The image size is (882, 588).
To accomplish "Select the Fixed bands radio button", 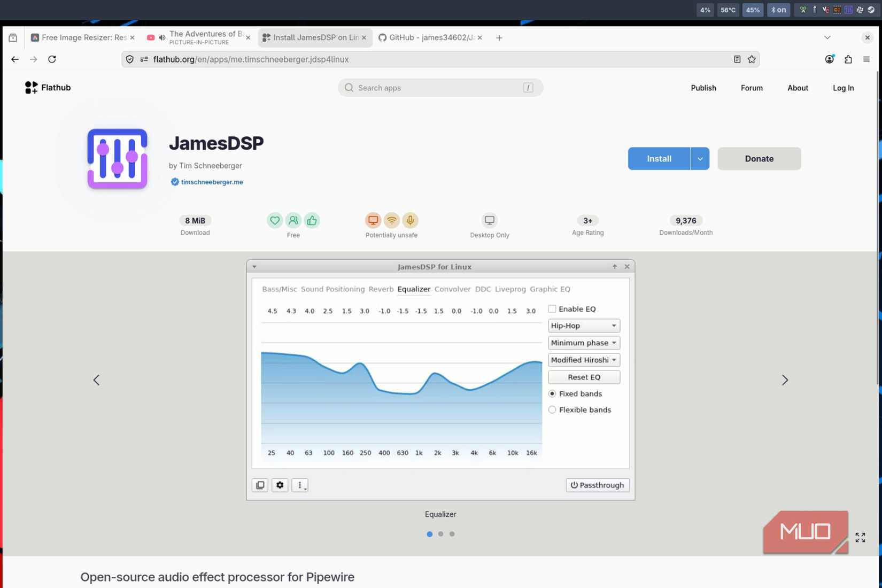I will tap(552, 393).
